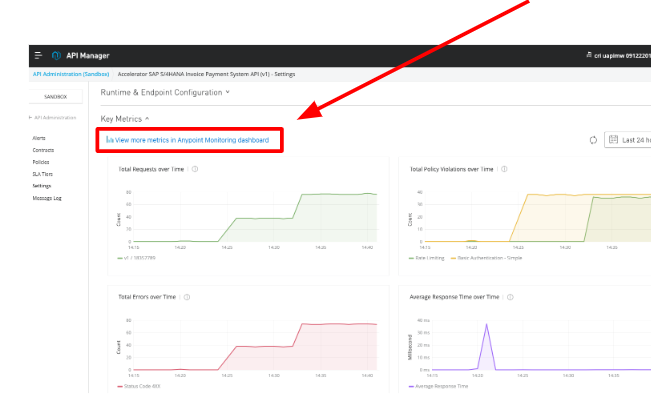The height and width of the screenshot is (395, 651).
Task: Open SLA Tiers in the sidebar
Action: [42, 174]
